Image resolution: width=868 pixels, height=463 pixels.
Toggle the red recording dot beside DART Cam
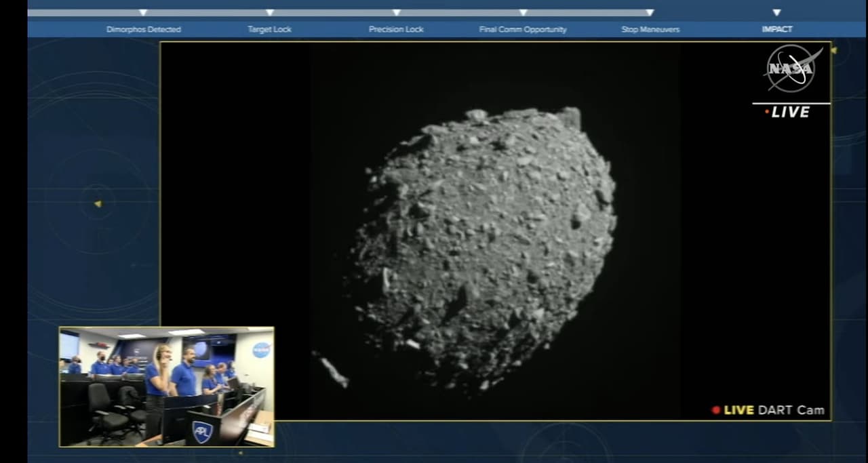(717, 410)
